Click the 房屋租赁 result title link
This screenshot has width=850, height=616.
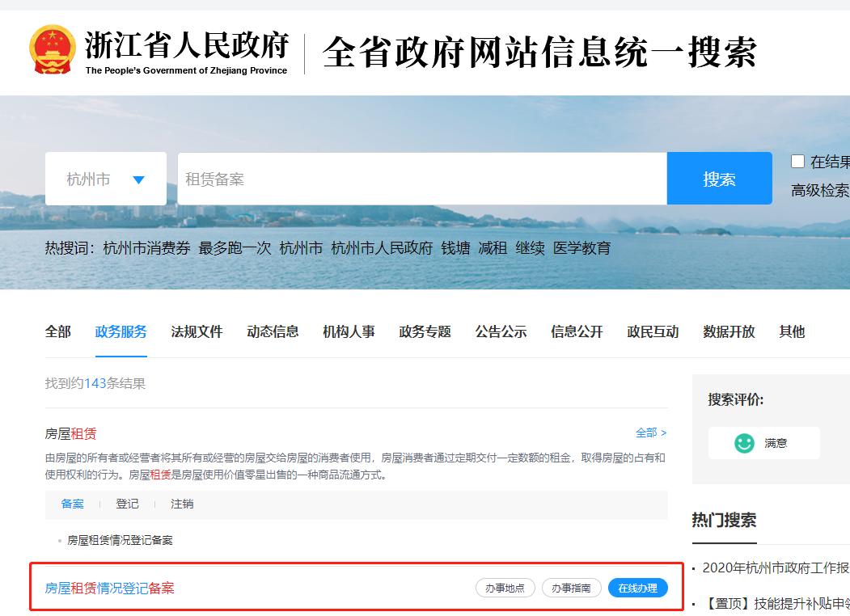pos(70,433)
